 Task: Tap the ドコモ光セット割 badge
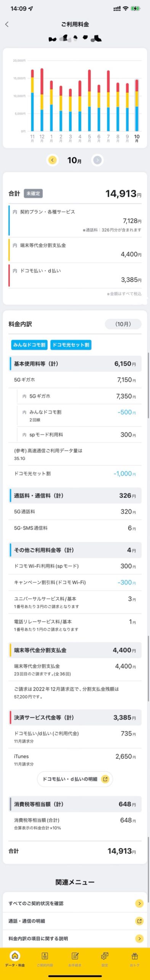[x=71, y=345]
